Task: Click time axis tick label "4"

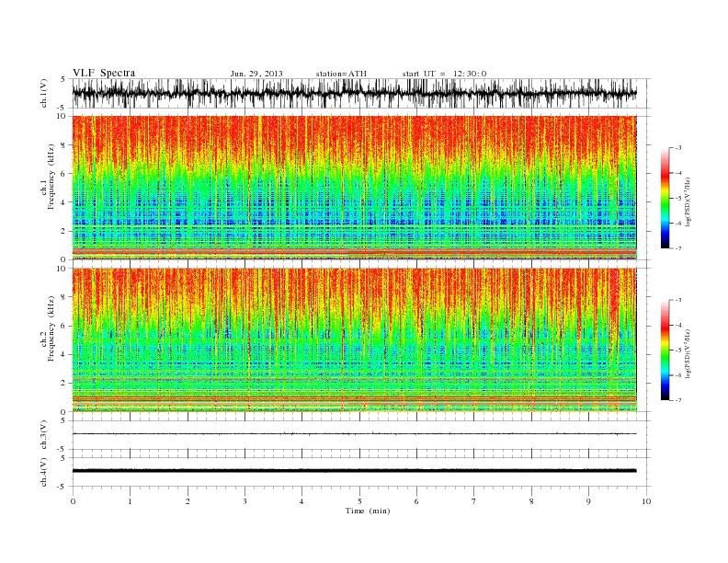Action: (x=301, y=501)
